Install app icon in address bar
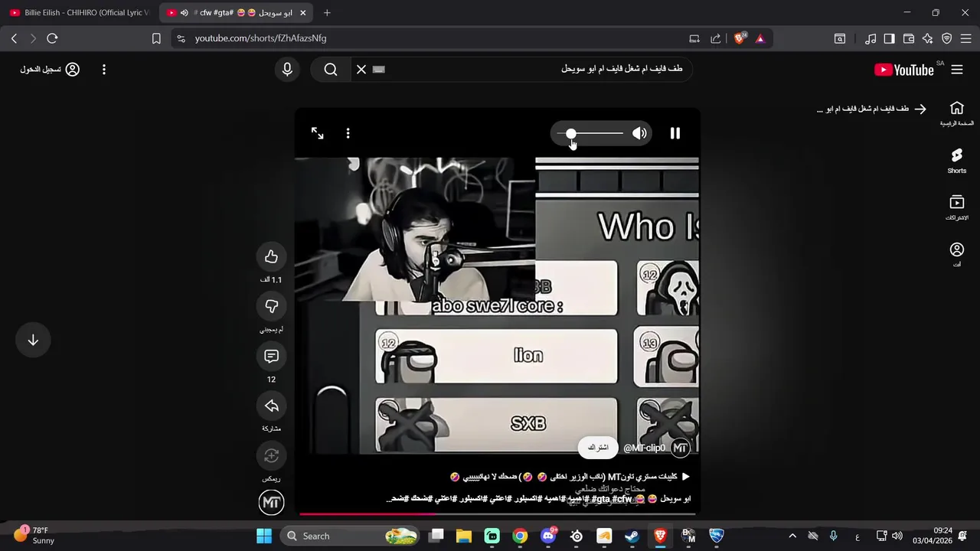 pos(694,38)
